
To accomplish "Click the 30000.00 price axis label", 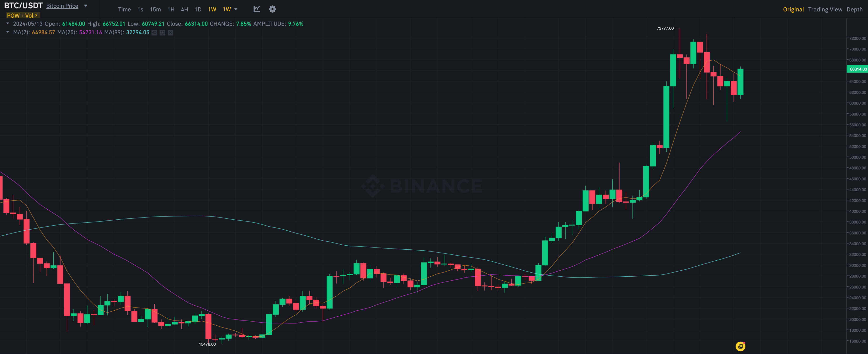I will coord(858,265).
